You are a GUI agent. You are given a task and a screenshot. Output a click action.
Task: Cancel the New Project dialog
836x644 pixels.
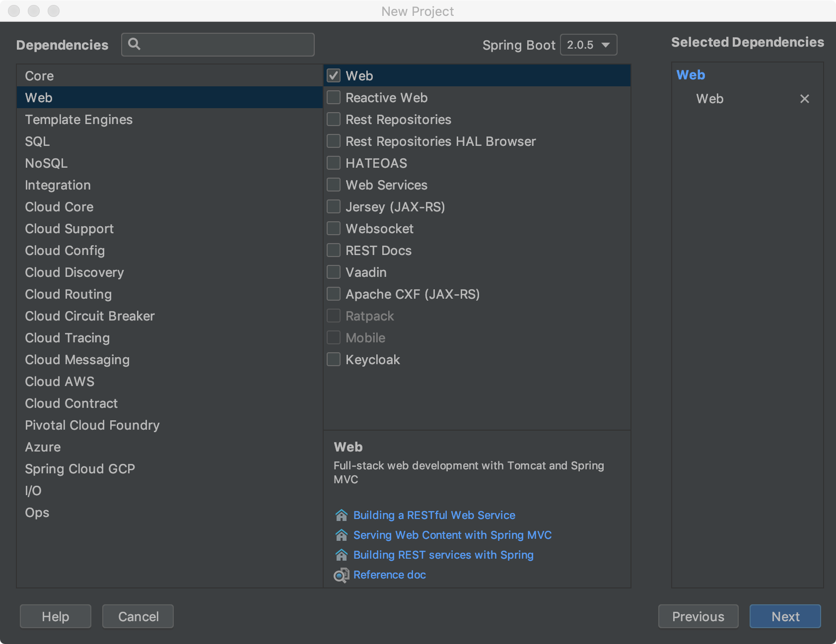click(x=138, y=616)
